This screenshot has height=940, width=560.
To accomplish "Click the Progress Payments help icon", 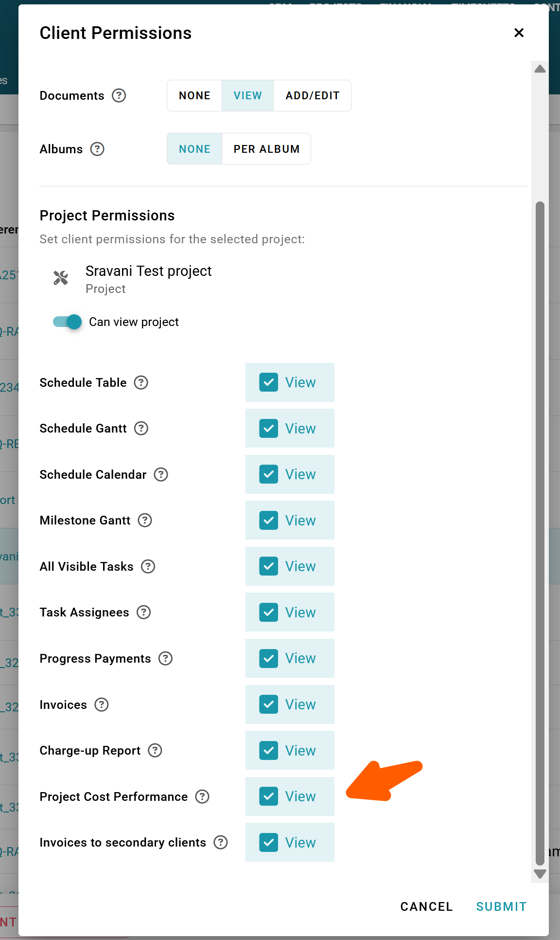I will [x=166, y=658].
